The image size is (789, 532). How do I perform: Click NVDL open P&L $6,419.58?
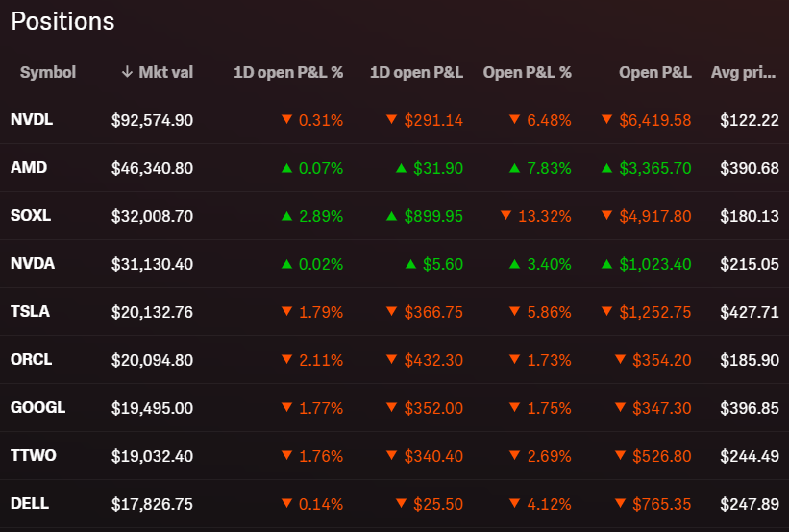coord(654,120)
